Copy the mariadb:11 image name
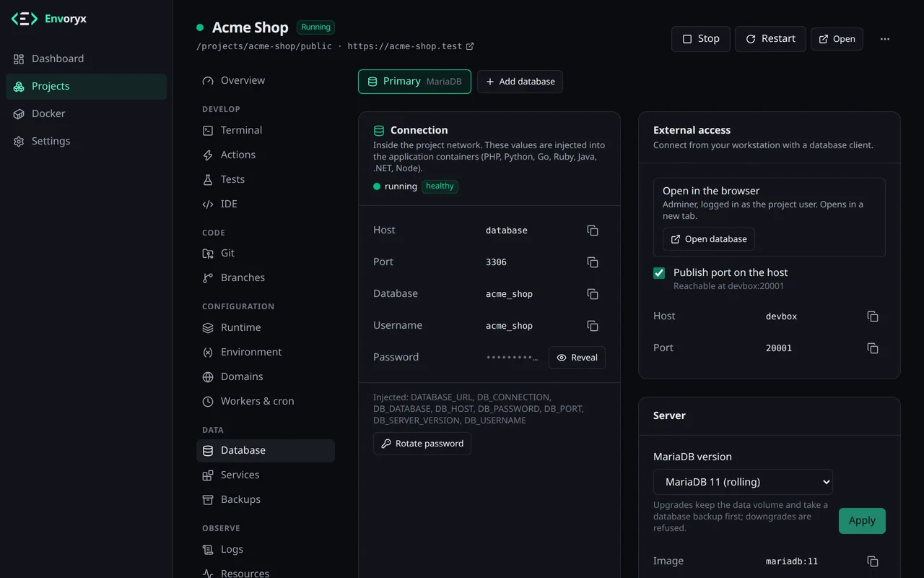Viewport: 924px width, 578px height. pos(873,561)
